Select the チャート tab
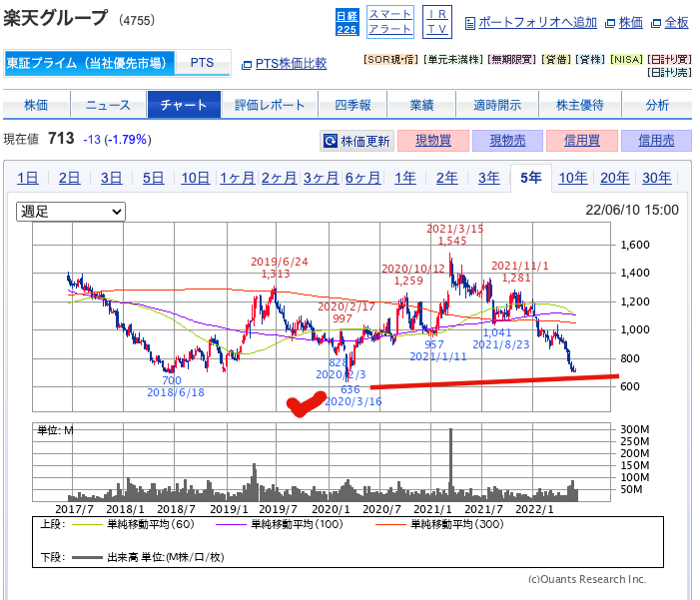 (x=184, y=105)
